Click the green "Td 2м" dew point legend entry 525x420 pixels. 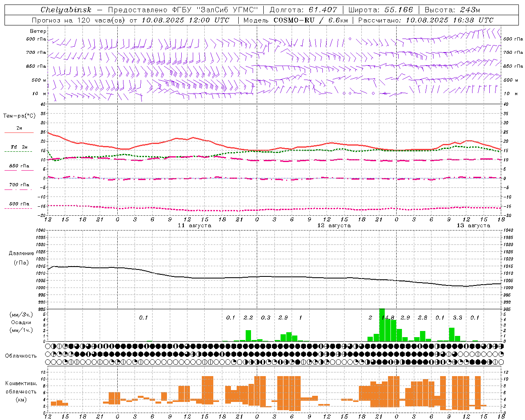click(x=19, y=147)
